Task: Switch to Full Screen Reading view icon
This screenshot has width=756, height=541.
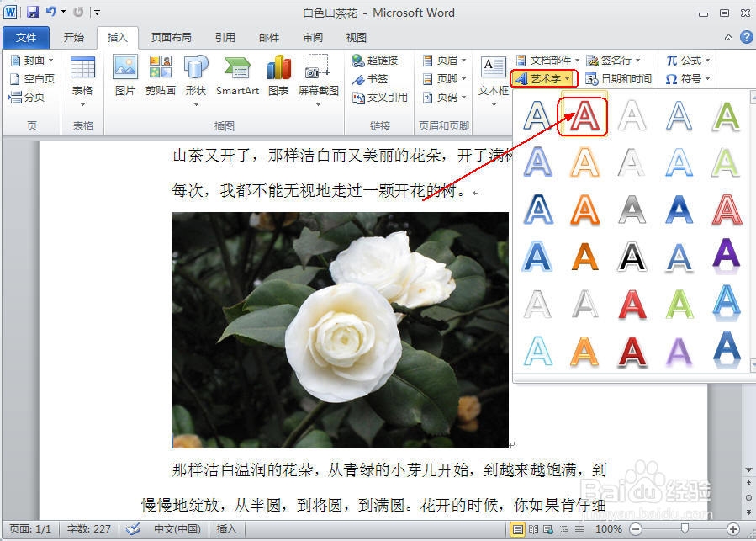Action: pos(533,529)
